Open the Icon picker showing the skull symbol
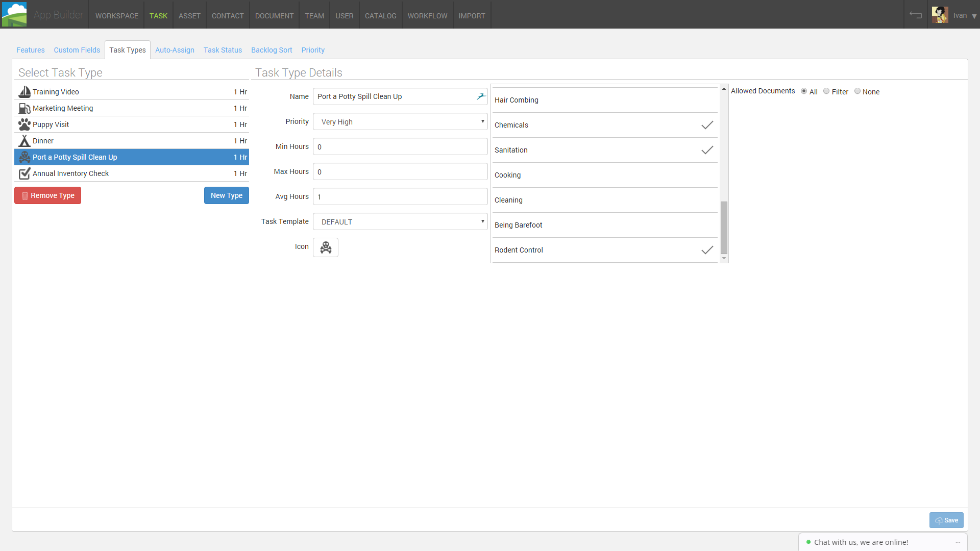This screenshot has width=980, height=551. [325, 247]
